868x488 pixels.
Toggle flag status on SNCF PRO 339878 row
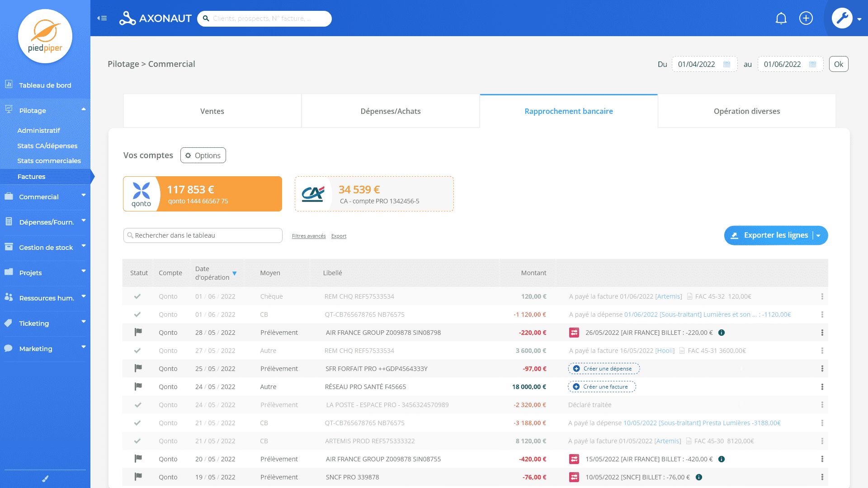(x=138, y=477)
